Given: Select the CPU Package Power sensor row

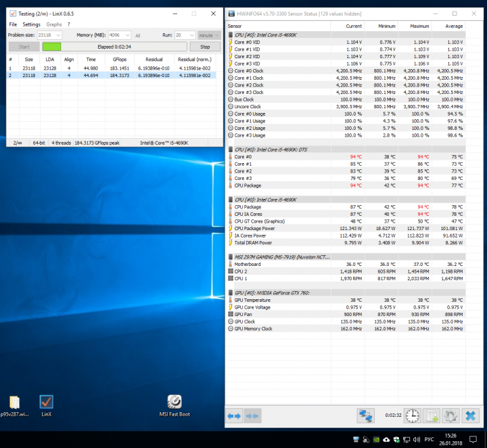Looking at the screenshot, I should 346,228.
